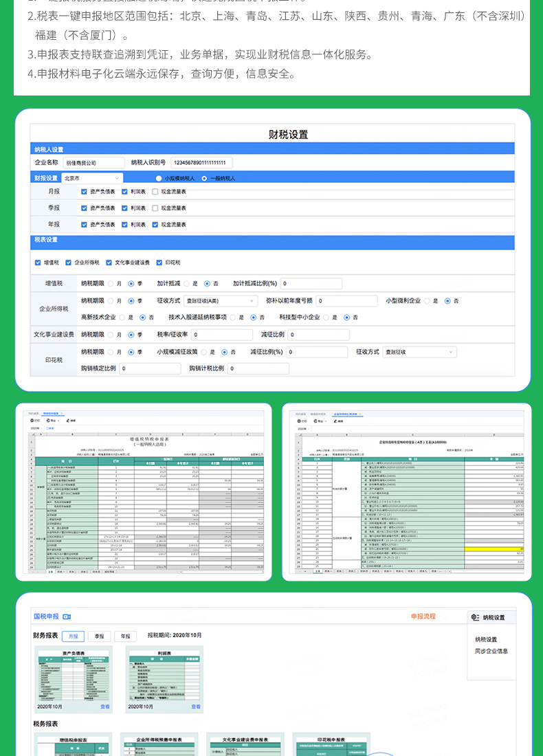This screenshot has height=756, width=543.
Task: Select the 季报 tab under 财务报表
Action: 100,636
